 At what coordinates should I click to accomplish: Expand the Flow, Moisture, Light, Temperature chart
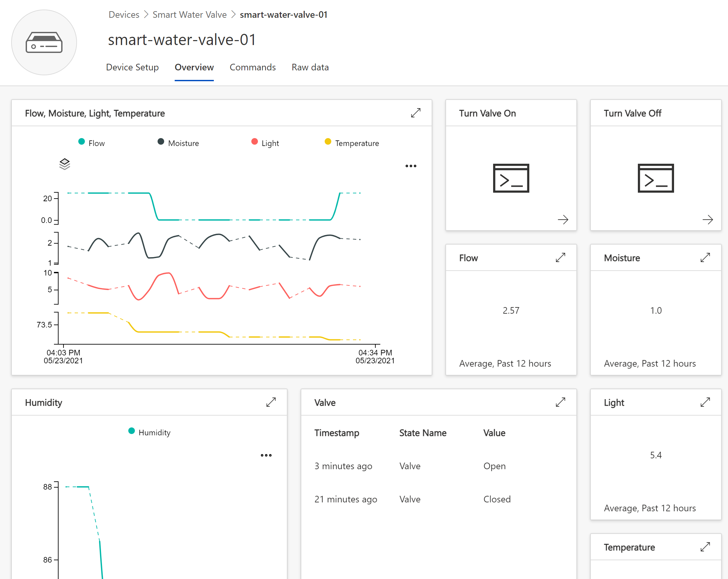pos(415,113)
